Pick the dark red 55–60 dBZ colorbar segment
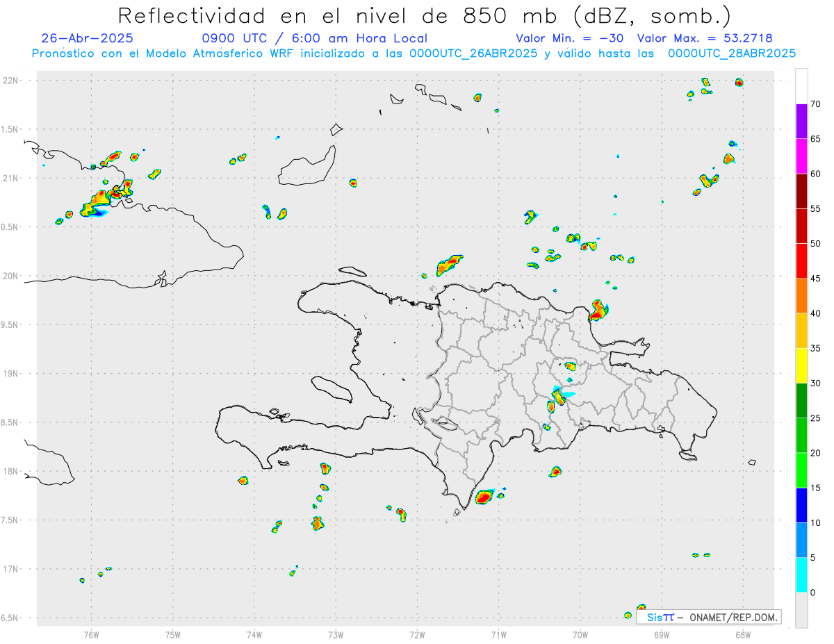The width and height of the screenshot is (834, 644). [x=801, y=191]
